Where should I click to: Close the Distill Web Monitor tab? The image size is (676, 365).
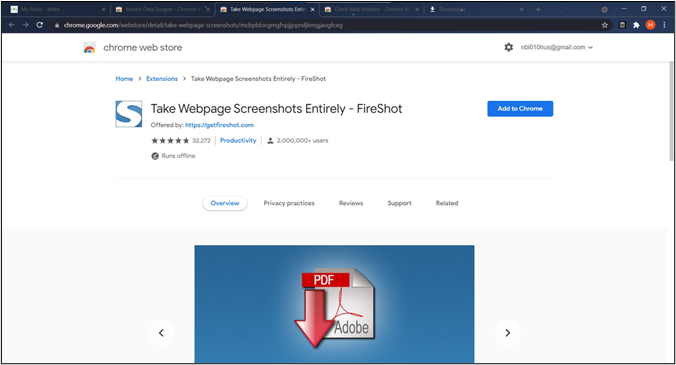417,9
